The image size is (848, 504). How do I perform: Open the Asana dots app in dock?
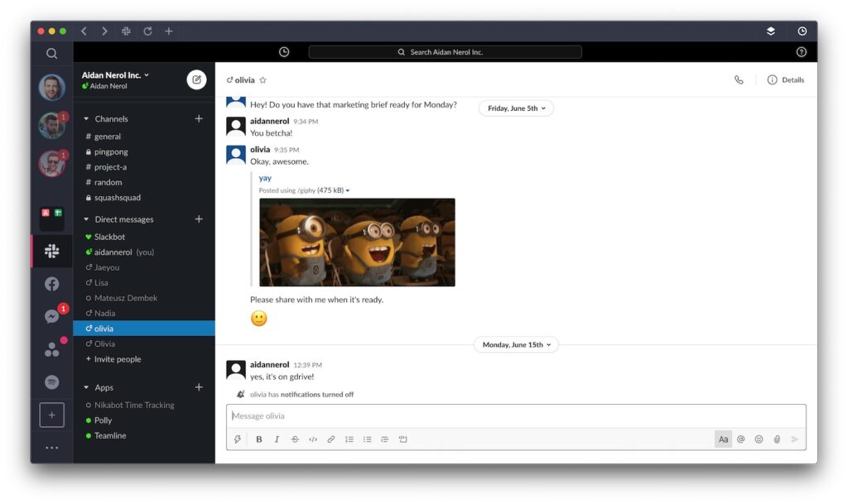coord(52,350)
